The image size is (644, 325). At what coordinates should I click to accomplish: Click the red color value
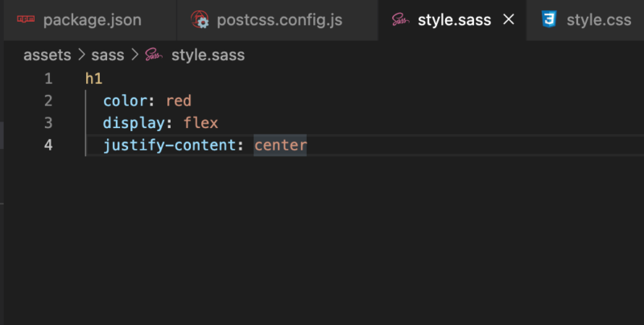click(179, 101)
